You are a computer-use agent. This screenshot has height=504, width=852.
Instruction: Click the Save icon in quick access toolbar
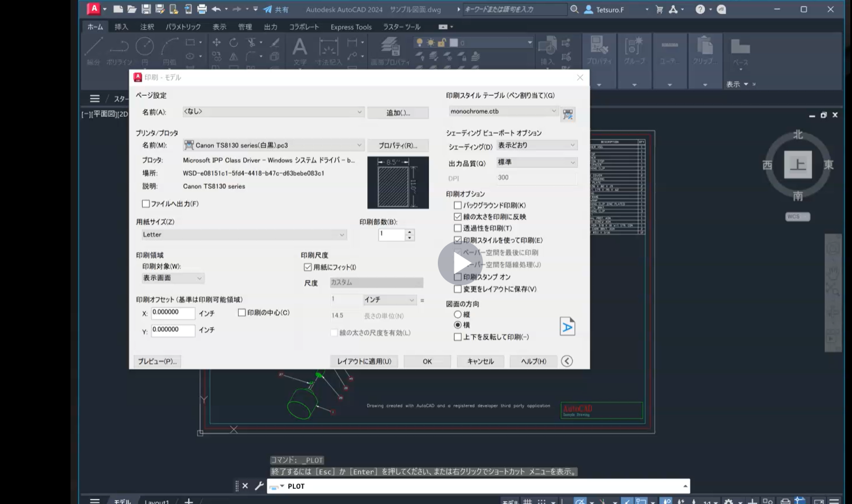(146, 9)
